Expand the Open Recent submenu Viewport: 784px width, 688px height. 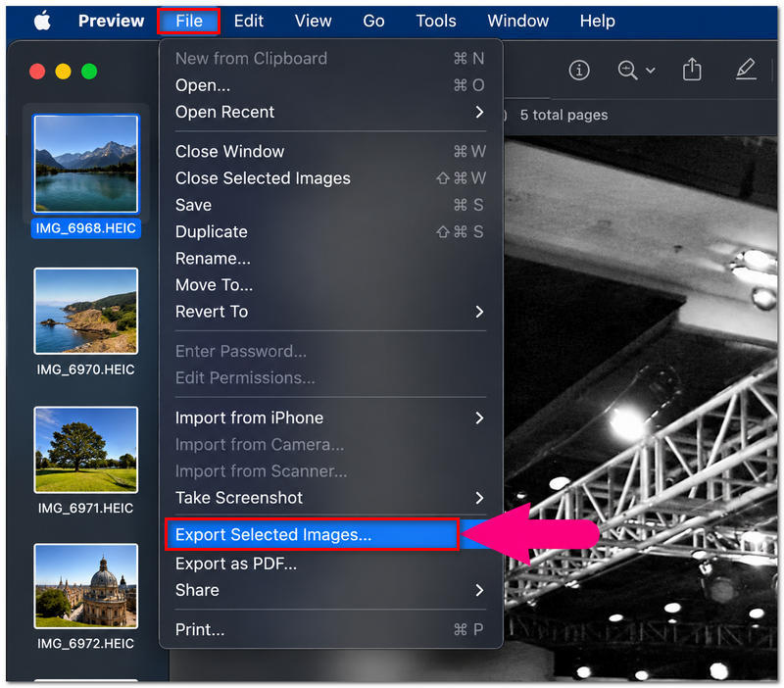330,112
